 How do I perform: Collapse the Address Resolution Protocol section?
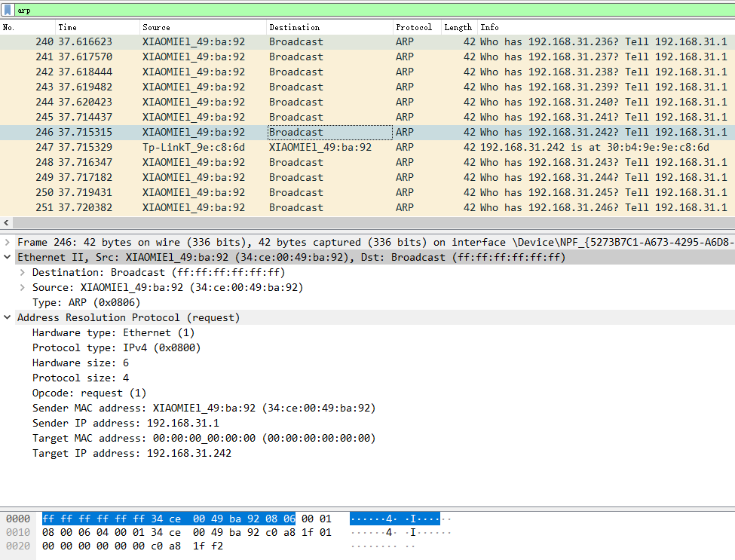pos(8,317)
